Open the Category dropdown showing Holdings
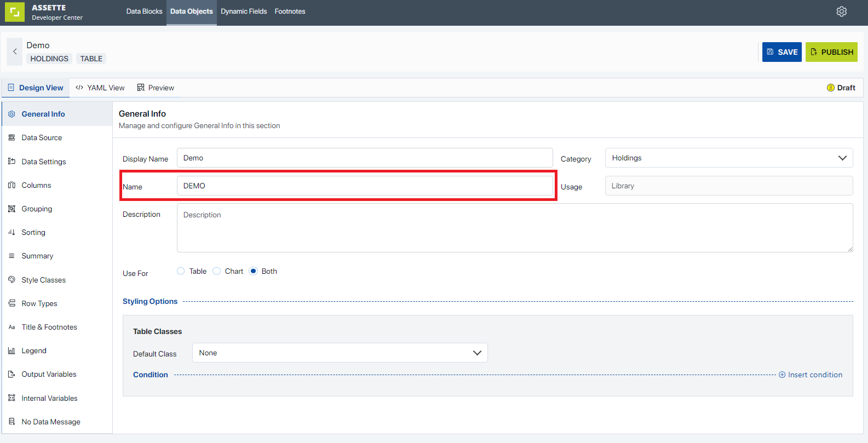Image resolution: width=868 pixels, height=443 pixels. (x=729, y=158)
